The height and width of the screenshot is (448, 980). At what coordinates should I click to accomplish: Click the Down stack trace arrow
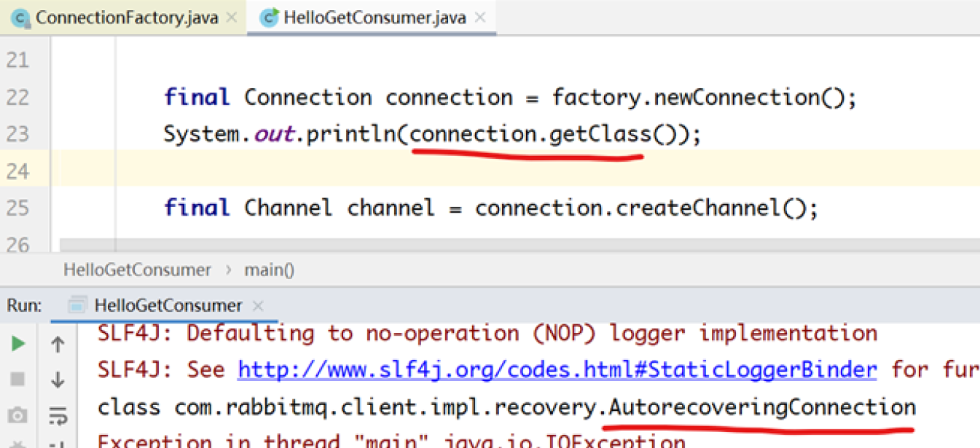(58, 380)
